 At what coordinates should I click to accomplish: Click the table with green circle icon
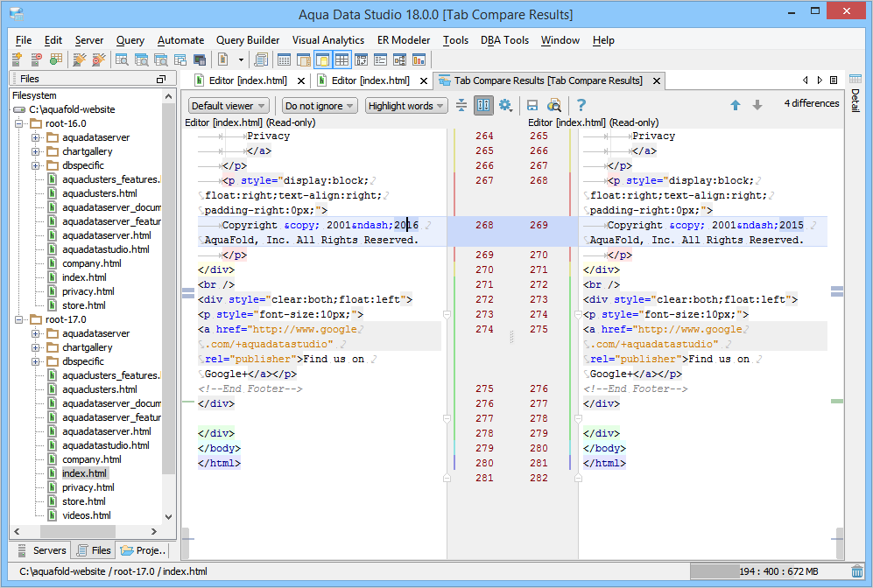pos(56,59)
